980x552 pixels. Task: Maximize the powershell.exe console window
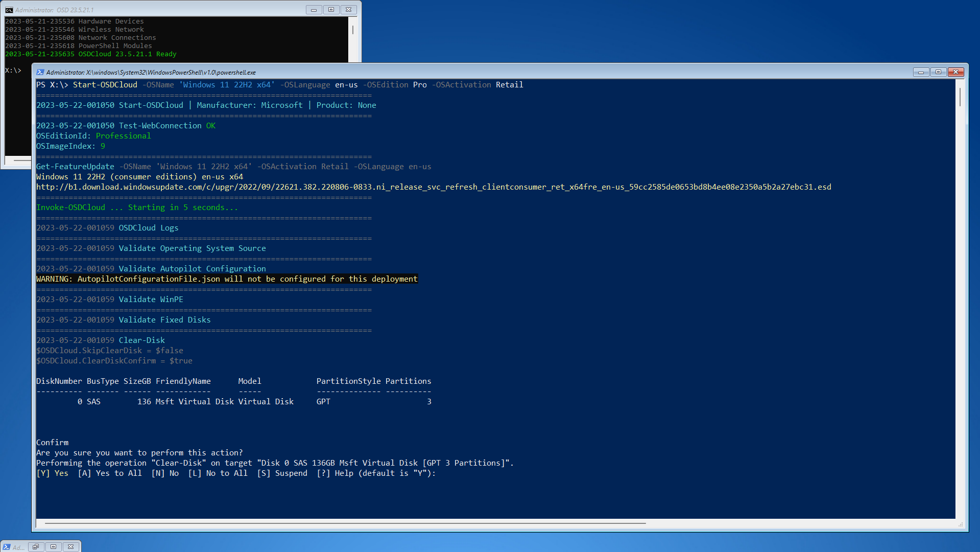[938, 72]
